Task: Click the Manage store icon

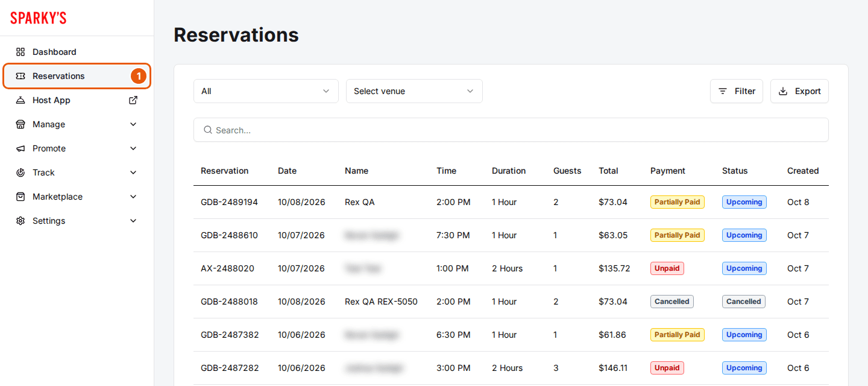Action: click(x=20, y=124)
